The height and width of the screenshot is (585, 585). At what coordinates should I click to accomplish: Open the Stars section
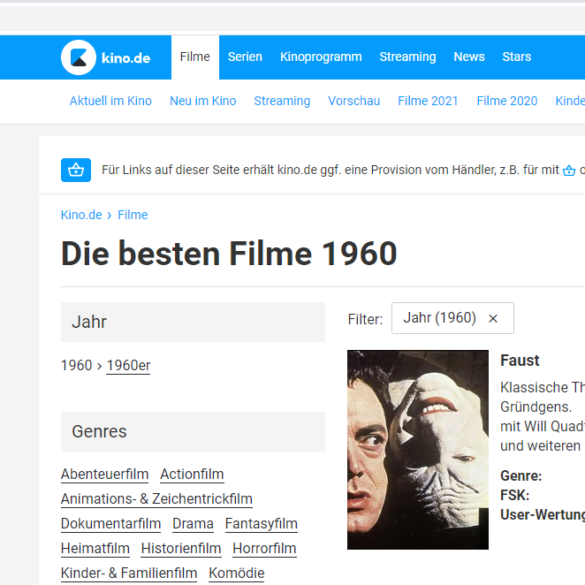pyautogui.click(x=516, y=57)
